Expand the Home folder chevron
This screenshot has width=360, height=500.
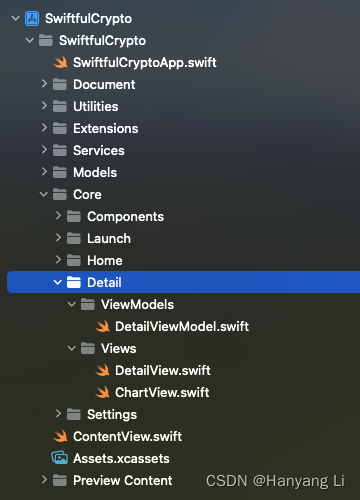point(58,260)
